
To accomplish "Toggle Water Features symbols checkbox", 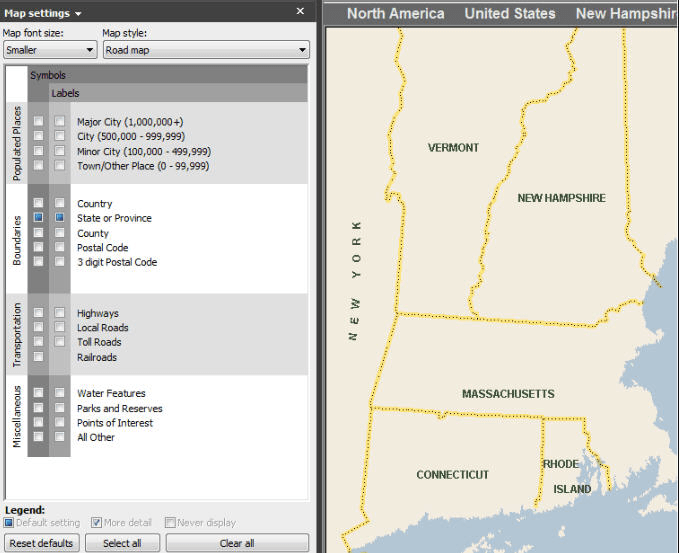I will (x=39, y=393).
